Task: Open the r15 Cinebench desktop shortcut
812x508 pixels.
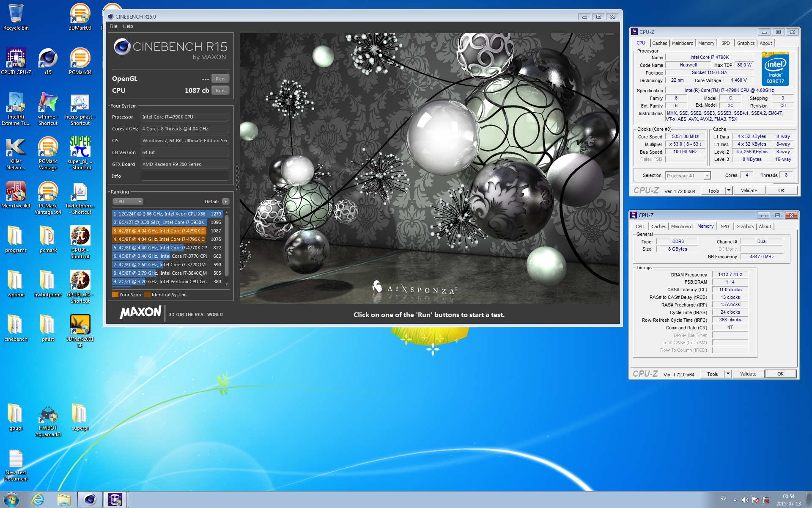Action: 48,61
